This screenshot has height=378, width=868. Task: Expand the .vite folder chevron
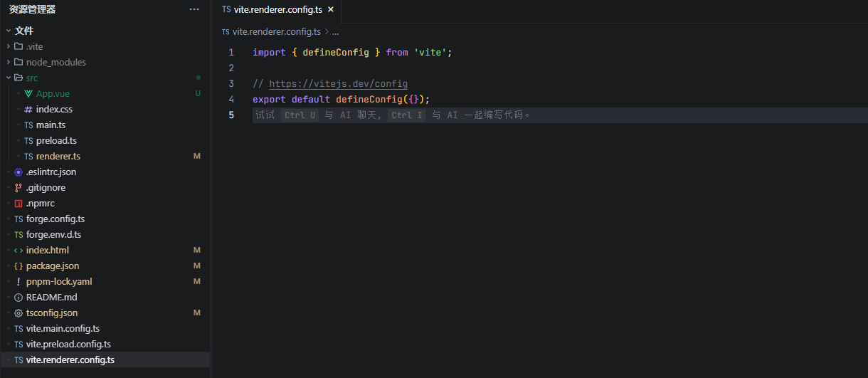(9, 46)
